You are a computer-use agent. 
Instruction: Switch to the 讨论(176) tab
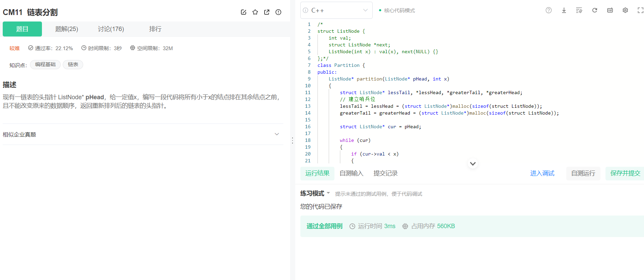pyautogui.click(x=111, y=29)
